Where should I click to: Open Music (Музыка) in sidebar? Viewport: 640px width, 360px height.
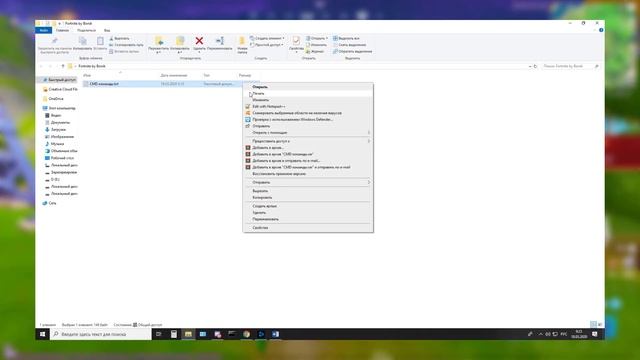coord(54,144)
